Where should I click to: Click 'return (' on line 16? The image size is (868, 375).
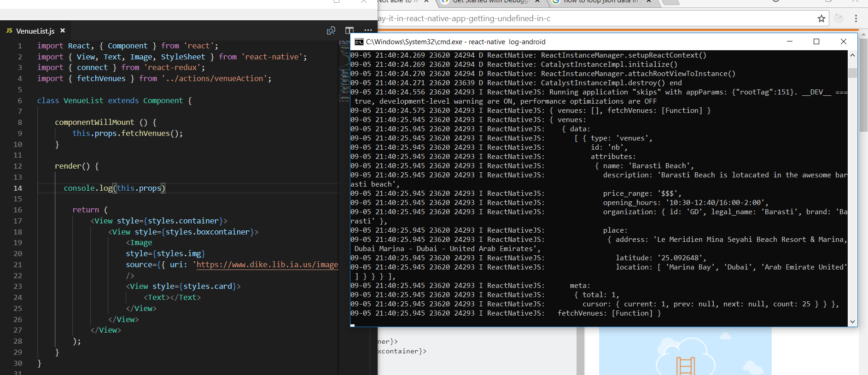pos(90,210)
